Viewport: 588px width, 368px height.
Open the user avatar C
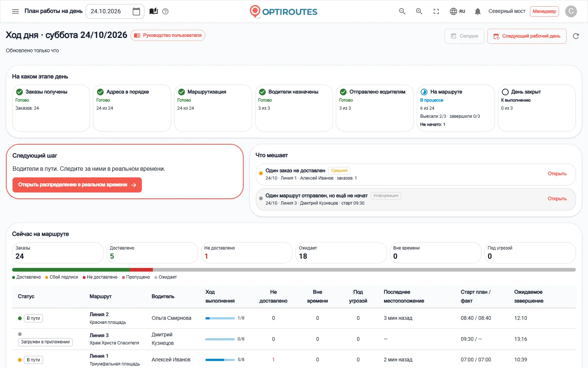click(571, 11)
